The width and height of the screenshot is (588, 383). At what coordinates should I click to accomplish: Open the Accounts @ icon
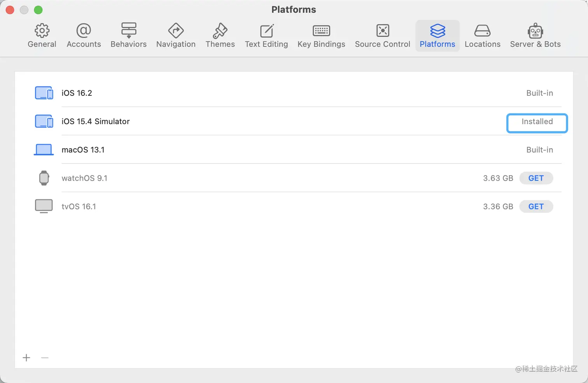click(x=84, y=30)
